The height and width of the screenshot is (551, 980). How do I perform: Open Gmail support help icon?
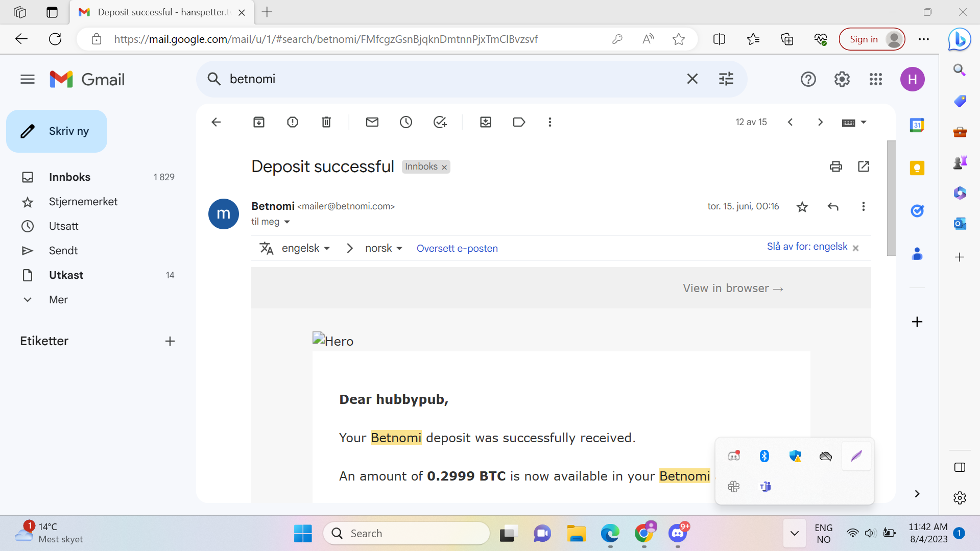[808, 79]
